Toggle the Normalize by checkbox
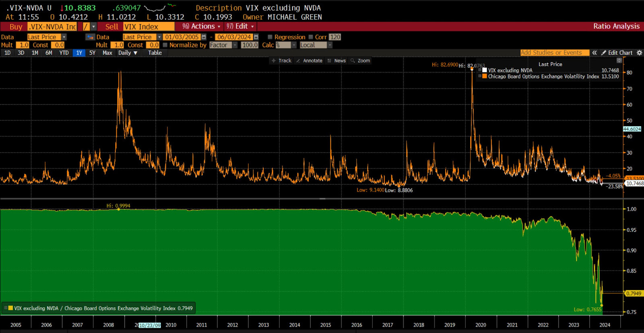The width and height of the screenshot is (644, 333). pyautogui.click(x=165, y=45)
